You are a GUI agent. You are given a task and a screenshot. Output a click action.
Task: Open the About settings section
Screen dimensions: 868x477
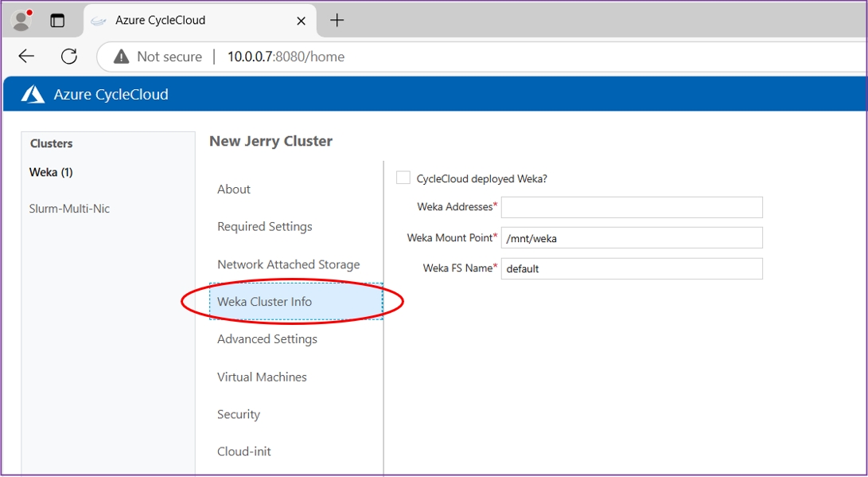coord(234,190)
